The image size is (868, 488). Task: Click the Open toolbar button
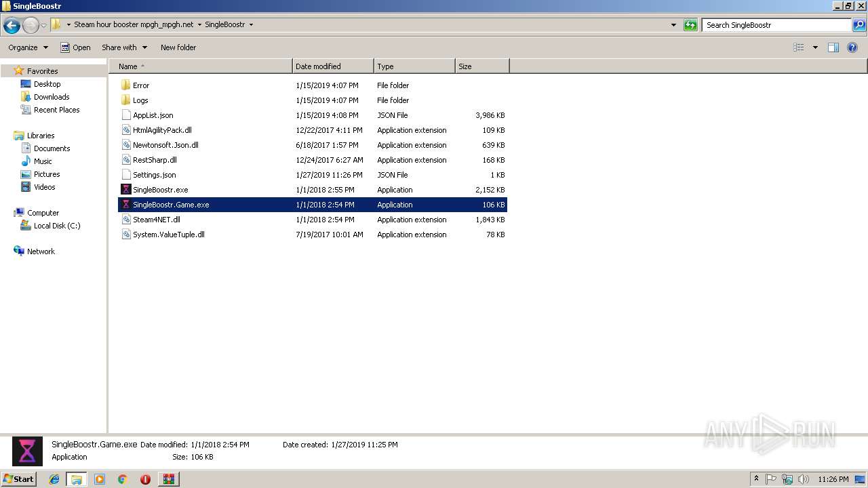(75, 47)
